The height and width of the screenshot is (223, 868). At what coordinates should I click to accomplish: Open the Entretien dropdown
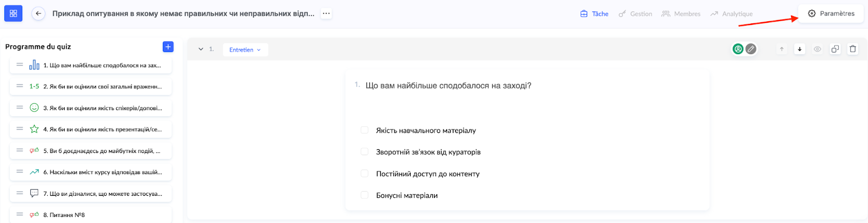[x=245, y=49]
